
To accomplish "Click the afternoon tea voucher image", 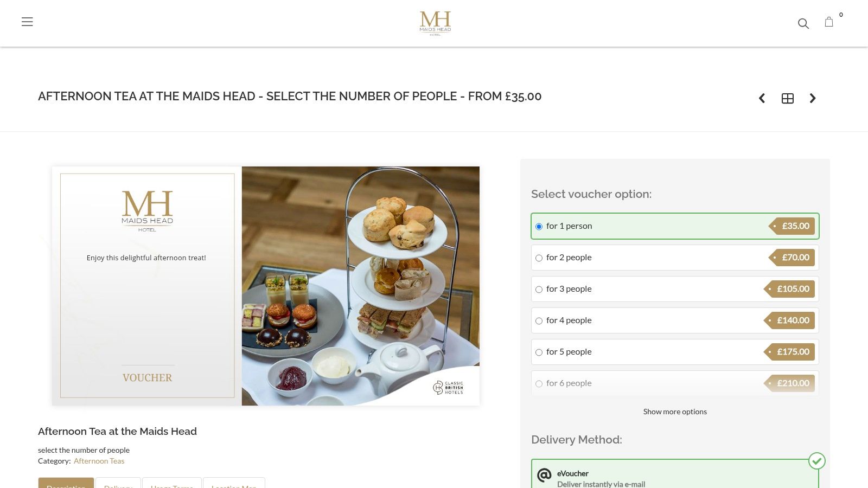I will (x=265, y=286).
